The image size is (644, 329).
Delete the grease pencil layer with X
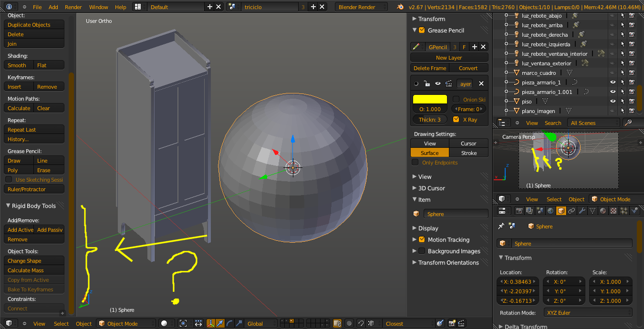click(x=481, y=83)
